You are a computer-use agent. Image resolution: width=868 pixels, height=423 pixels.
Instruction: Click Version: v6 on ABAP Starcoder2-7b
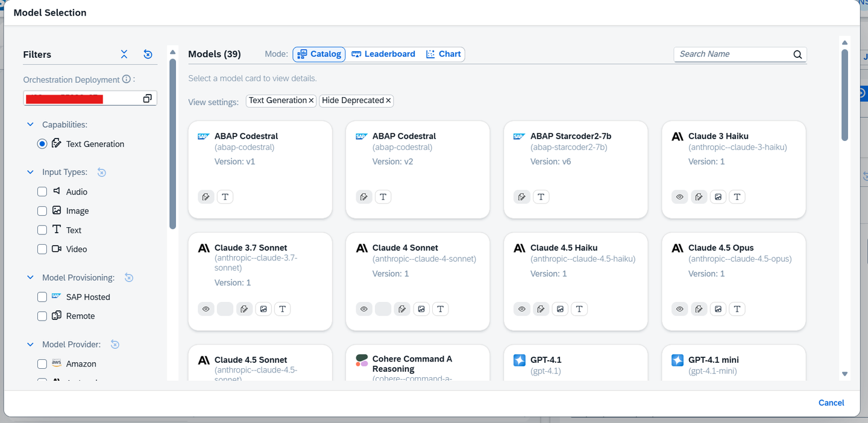point(550,161)
